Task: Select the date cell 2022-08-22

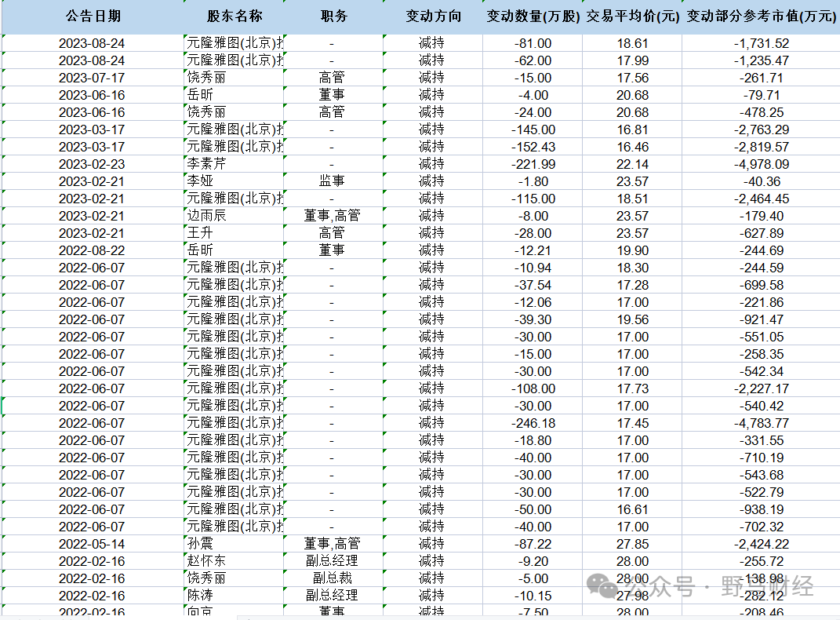Action: (92, 250)
